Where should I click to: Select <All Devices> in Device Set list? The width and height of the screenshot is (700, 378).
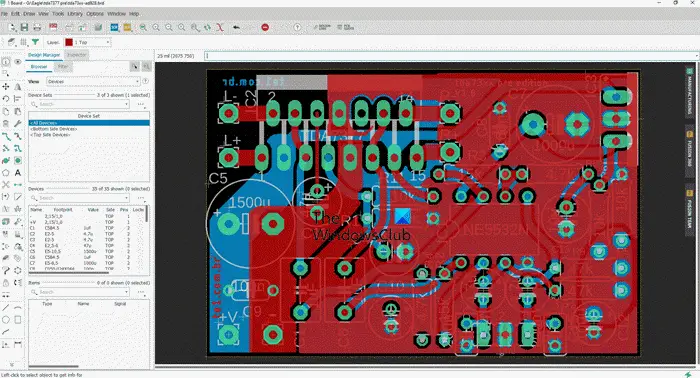click(89, 123)
